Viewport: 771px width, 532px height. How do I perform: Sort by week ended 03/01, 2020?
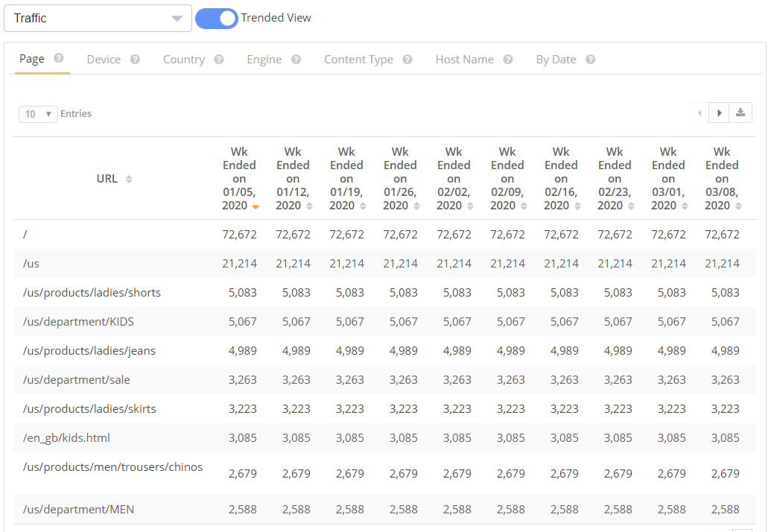685,206
